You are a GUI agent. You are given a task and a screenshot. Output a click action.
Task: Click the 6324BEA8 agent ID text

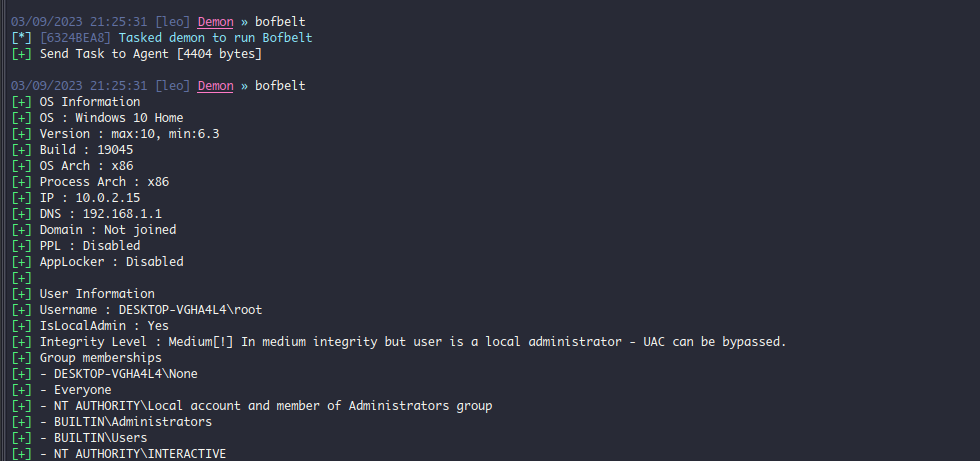[76, 38]
